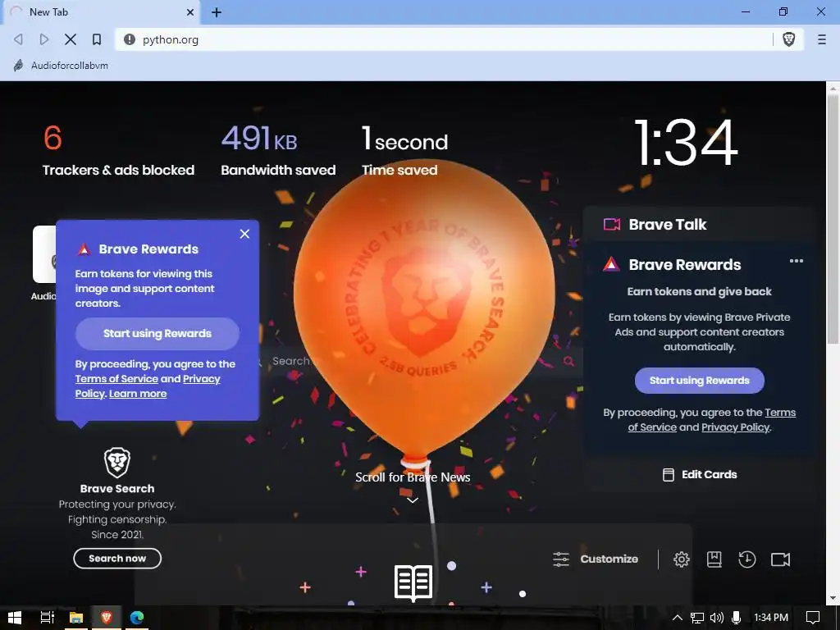The height and width of the screenshot is (630, 840).
Task: Open a new tab with plus button
Action: coord(217,11)
